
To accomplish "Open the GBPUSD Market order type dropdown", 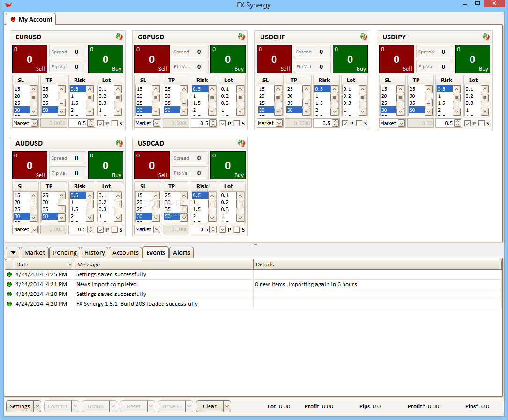I will pos(157,123).
